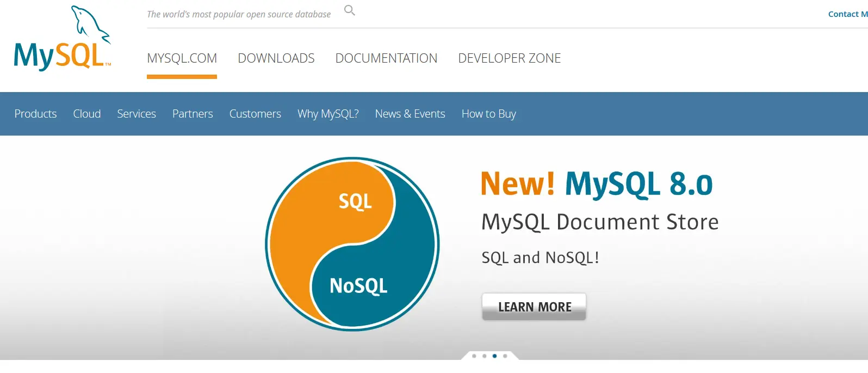Open the Partners section
The height and width of the screenshot is (373, 868).
click(193, 114)
